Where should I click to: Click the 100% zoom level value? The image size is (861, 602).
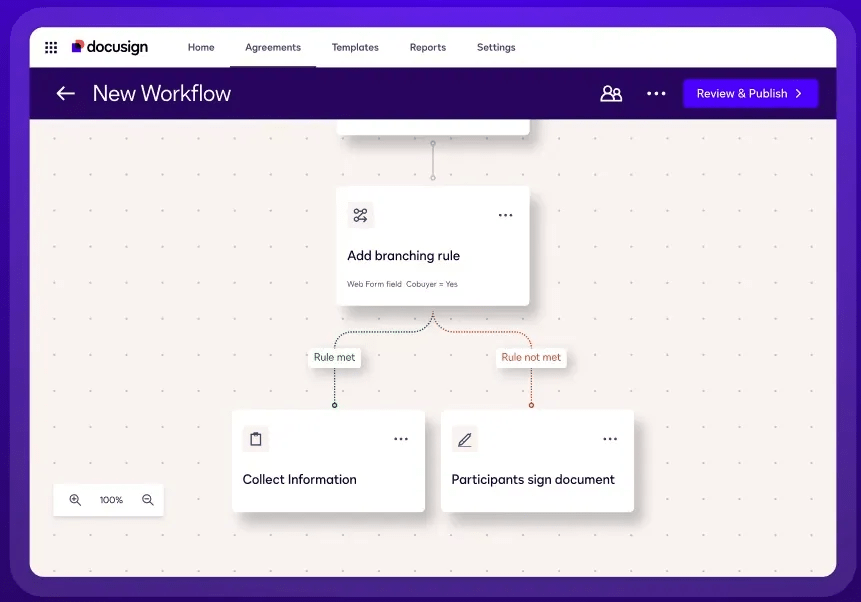pos(111,500)
